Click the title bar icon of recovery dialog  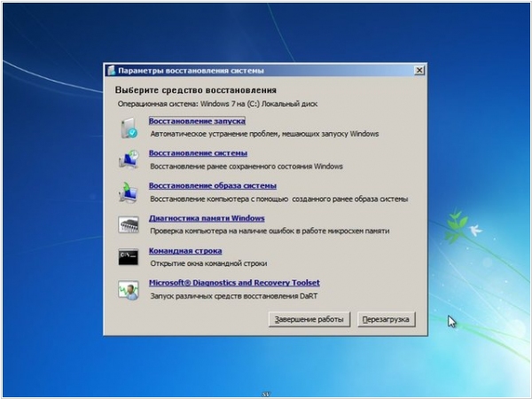point(112,70)
